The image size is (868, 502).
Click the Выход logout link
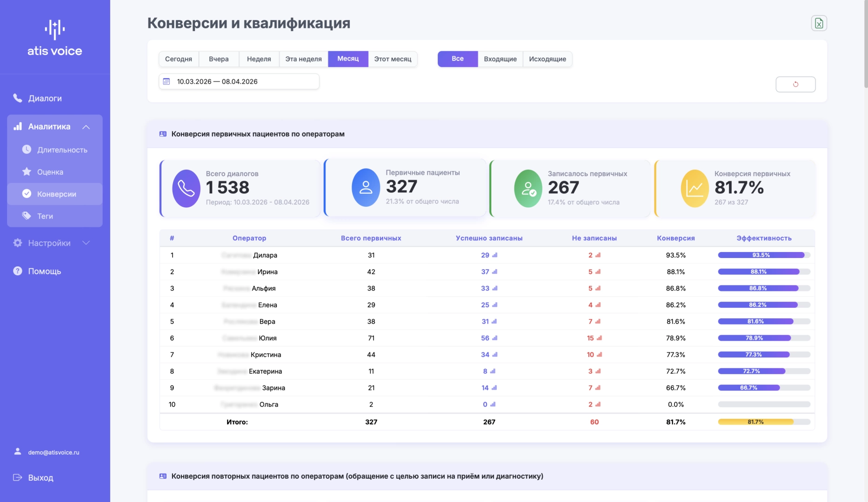click(x=40, y=477)
